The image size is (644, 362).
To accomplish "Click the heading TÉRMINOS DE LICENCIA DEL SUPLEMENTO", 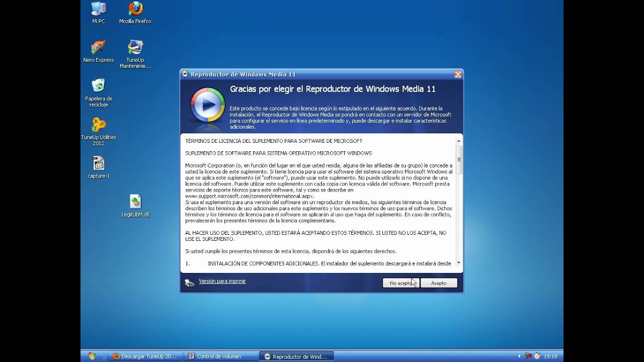I will pos(274,141).
